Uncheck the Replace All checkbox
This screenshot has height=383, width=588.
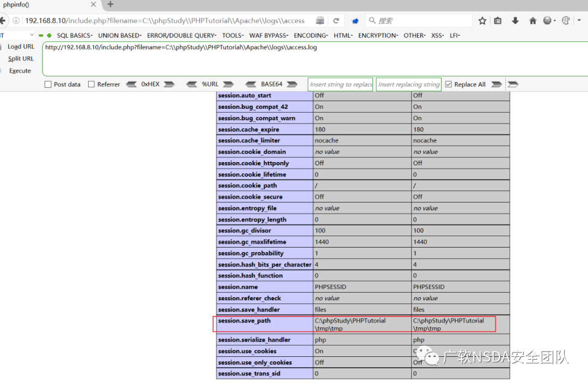[449, 84]
